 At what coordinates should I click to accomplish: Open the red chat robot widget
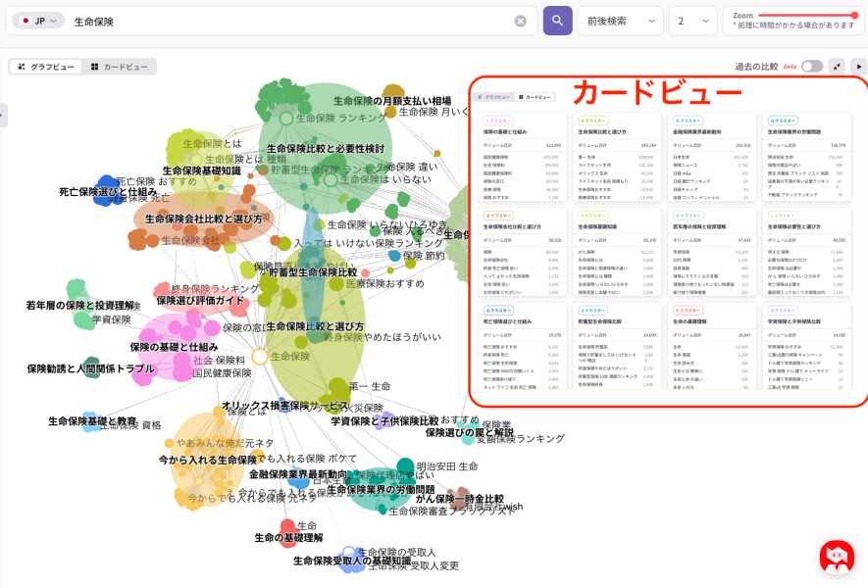[x=837, y=558]
